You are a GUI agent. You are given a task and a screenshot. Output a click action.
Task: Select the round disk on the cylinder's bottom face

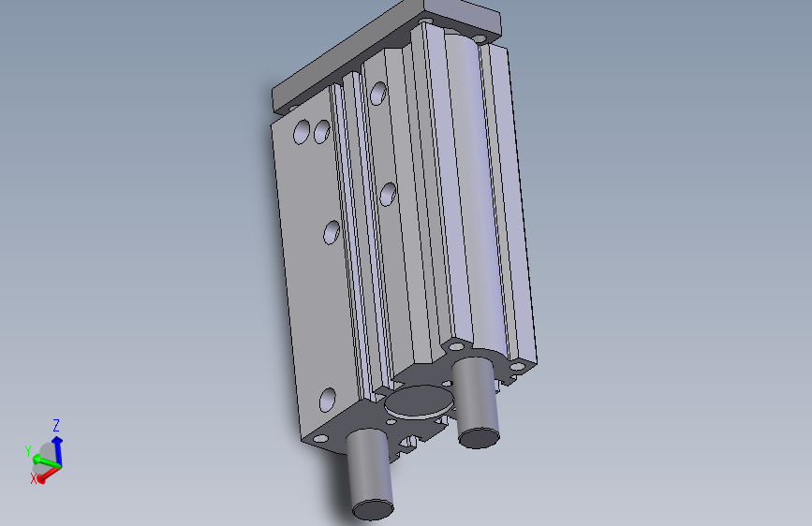tap(420, 402)
